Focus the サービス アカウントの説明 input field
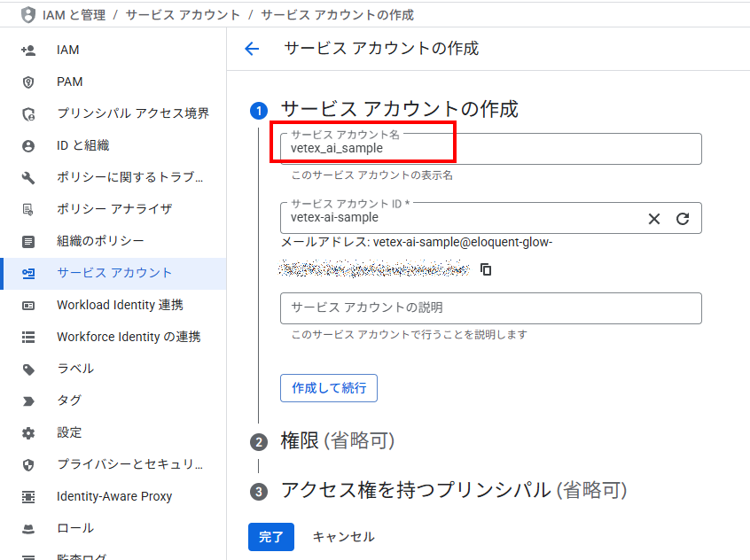The width and height of the screenshot is (750, 560). pos(490,307)
